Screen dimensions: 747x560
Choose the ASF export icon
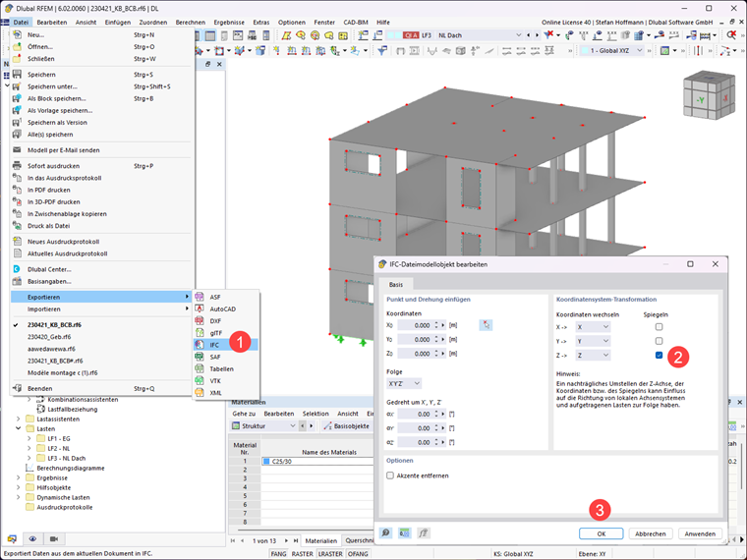(200, 296)
